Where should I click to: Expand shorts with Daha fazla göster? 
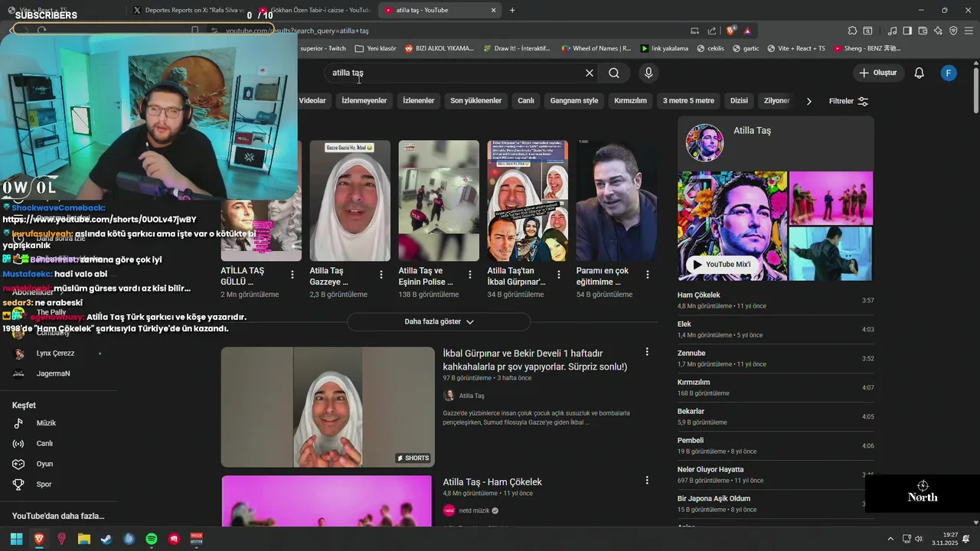[x=439, y=321]
